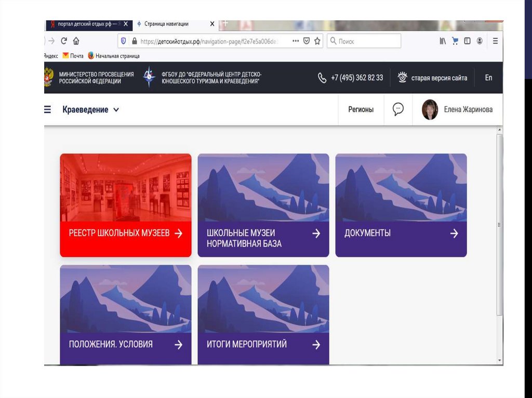
Task: Click the arrow on Документы card
Action: [454, 233]
